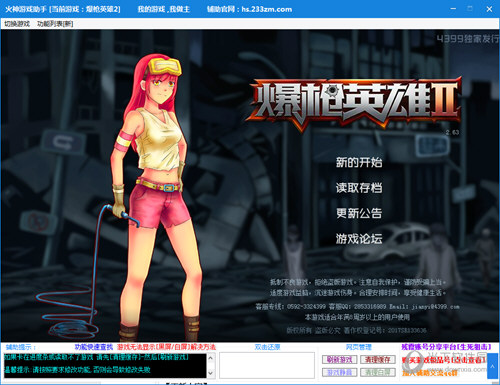Click the 游戏静音 mute button

click(340, 372)
